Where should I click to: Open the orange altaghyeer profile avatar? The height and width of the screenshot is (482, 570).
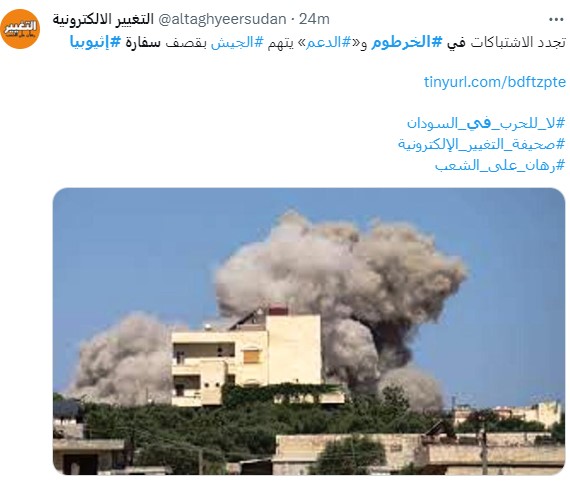20,29
